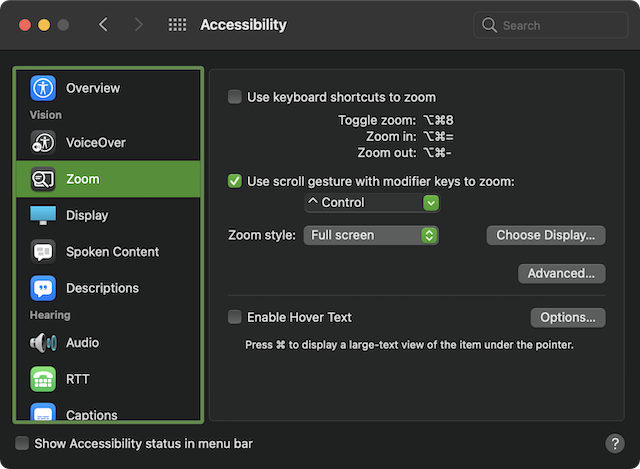Show all preferences grid icon
The height and width of the screenshot is (469, 640).
click(x=178, y=25)
